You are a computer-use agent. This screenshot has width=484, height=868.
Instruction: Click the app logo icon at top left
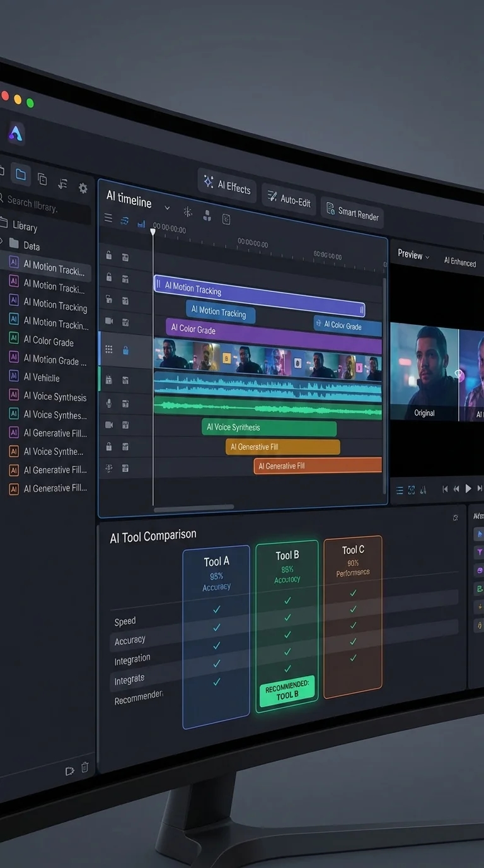pyautogui.click(x=16, y=133)
